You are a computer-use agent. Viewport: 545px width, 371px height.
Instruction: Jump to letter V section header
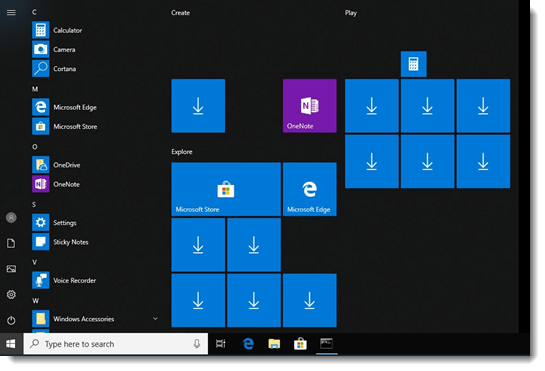[x=34, y=262]
